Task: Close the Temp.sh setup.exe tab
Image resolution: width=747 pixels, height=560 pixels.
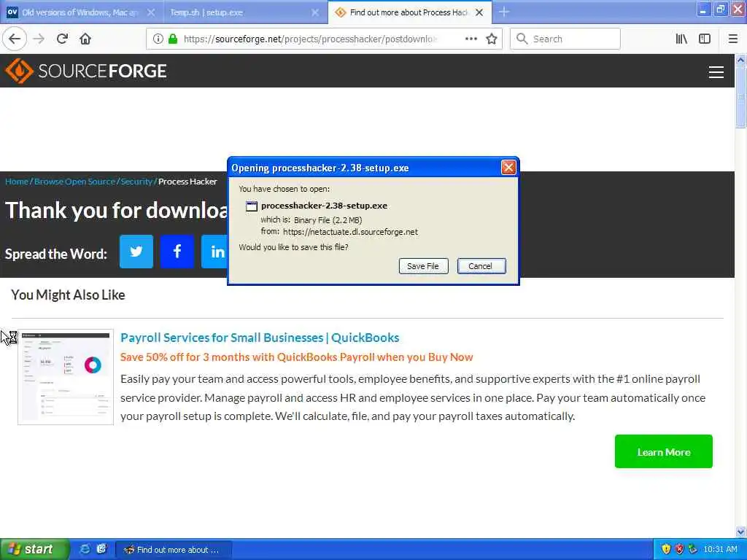Action: pyautogui.click(x=315, y=12)
